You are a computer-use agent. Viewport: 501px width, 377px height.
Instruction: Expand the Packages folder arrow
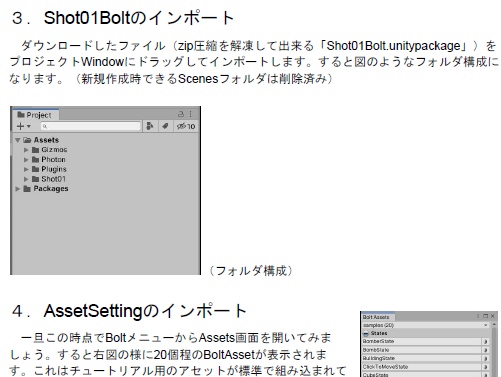[18, 189]
